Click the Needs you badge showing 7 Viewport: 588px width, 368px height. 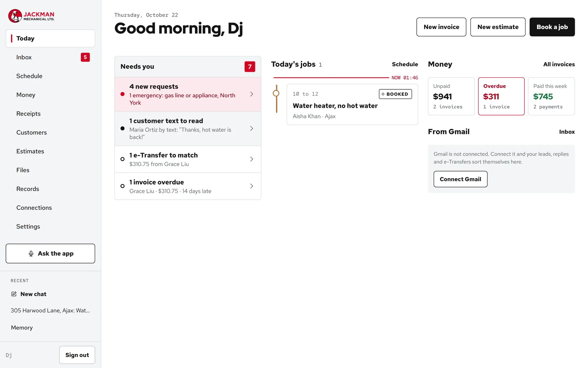tap(250, 67)
